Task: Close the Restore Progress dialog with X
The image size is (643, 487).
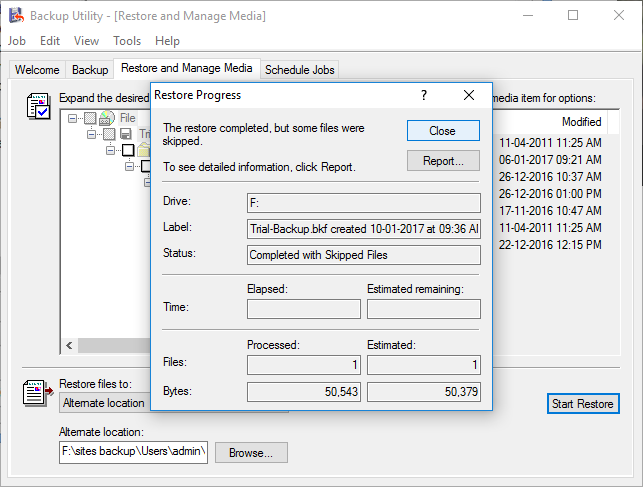Action: tap(469, 95)
